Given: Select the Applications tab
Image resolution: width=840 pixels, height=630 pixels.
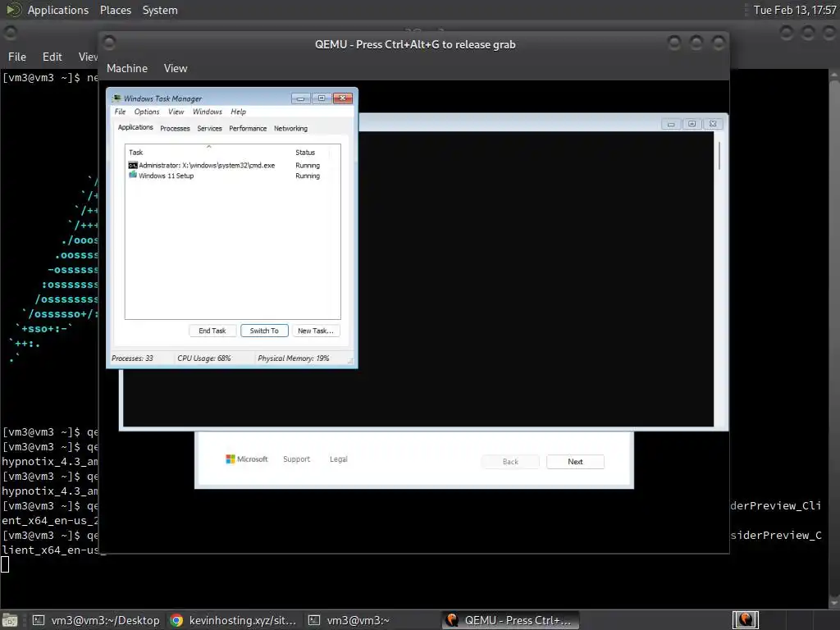Looking at the screenshot, I should [135, 127].
